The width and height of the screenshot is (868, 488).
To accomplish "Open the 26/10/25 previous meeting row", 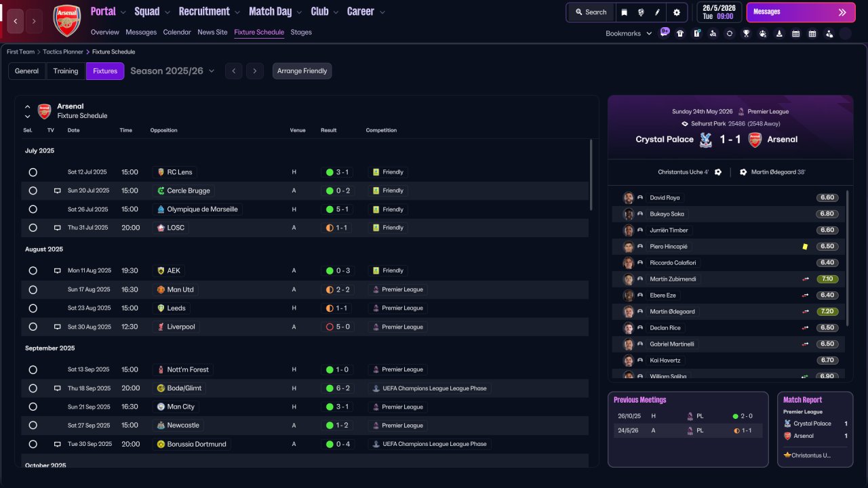I will (x=688, y=416).
